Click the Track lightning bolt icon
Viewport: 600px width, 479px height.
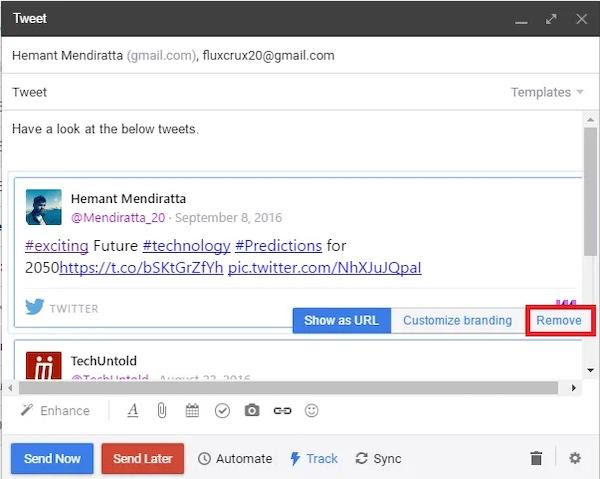coord(295,458)
